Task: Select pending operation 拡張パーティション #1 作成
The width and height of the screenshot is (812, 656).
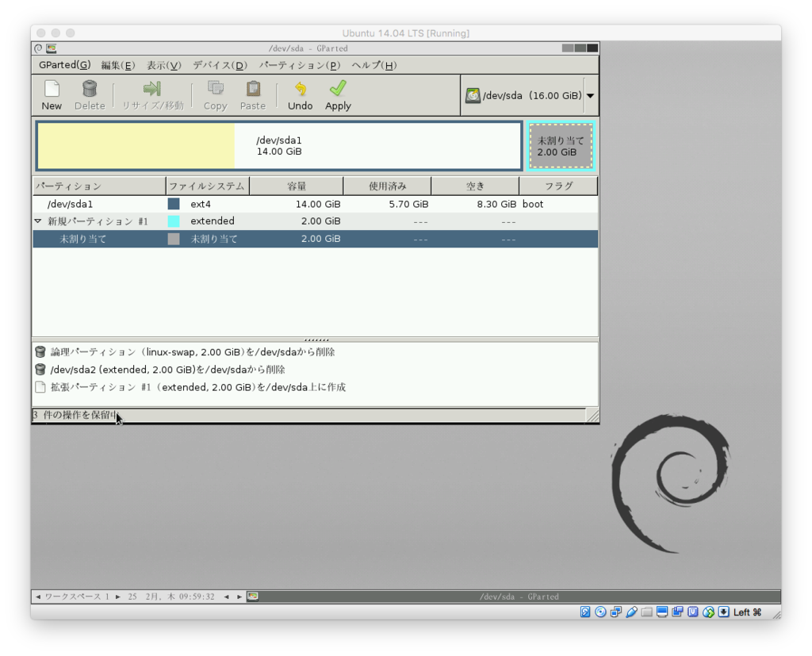Action: [x=197, y=387]
